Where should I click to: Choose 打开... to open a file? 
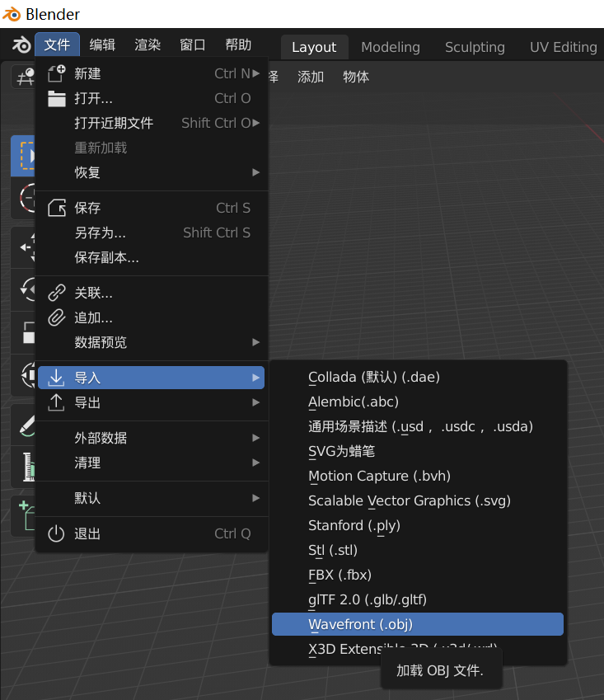point(152,98)
